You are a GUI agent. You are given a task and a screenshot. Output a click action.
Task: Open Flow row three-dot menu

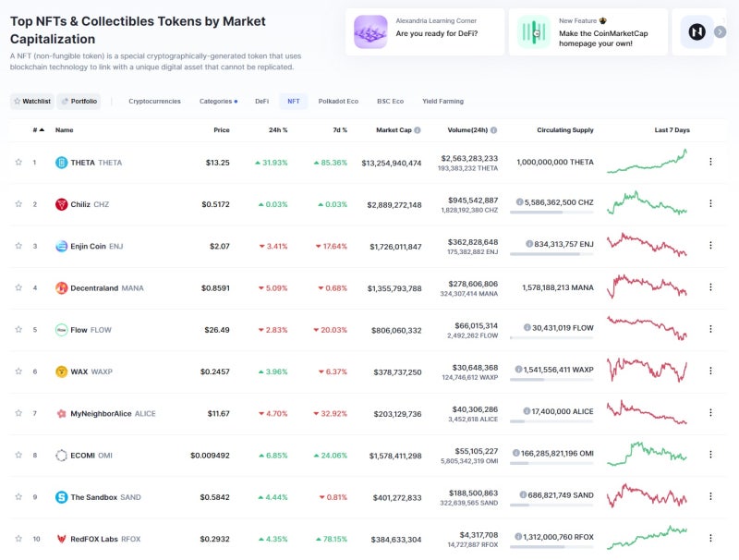point(710,329)
